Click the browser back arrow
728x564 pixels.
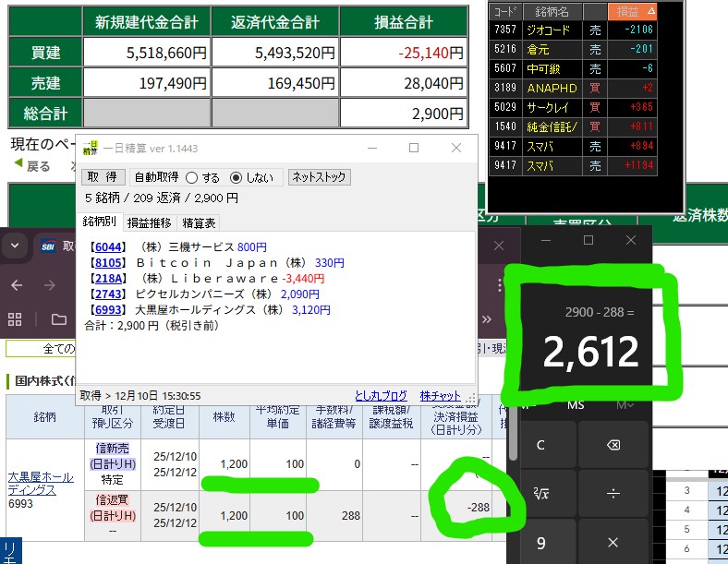click(x=16, y=285)
